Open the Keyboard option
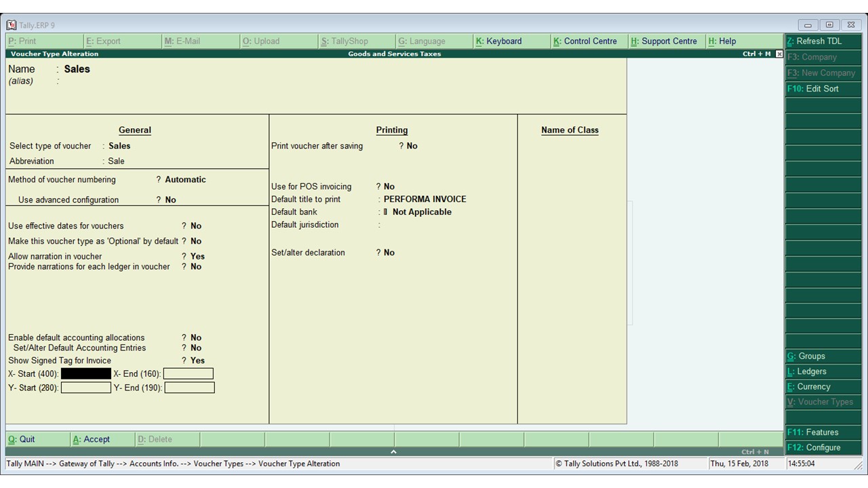 click(503, 41)
